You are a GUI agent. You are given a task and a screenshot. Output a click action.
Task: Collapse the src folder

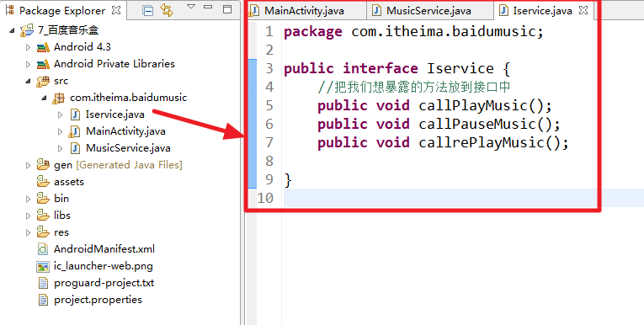point(28,81)
